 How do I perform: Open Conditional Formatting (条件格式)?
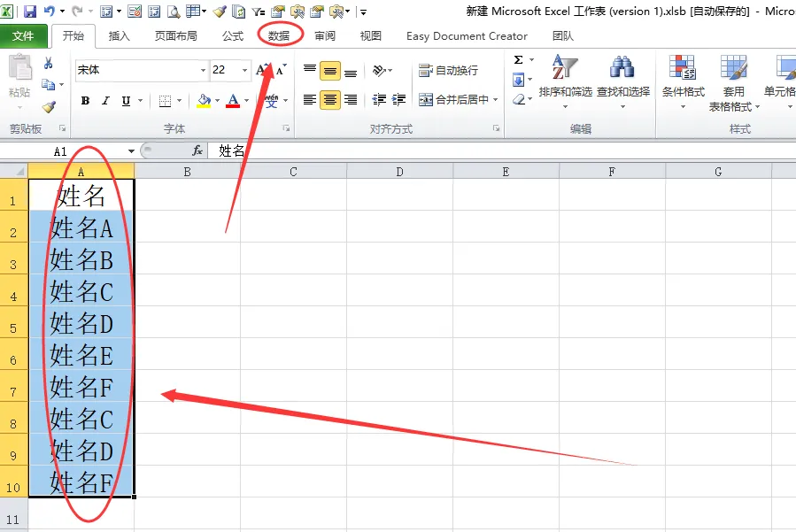pos(684,81)
